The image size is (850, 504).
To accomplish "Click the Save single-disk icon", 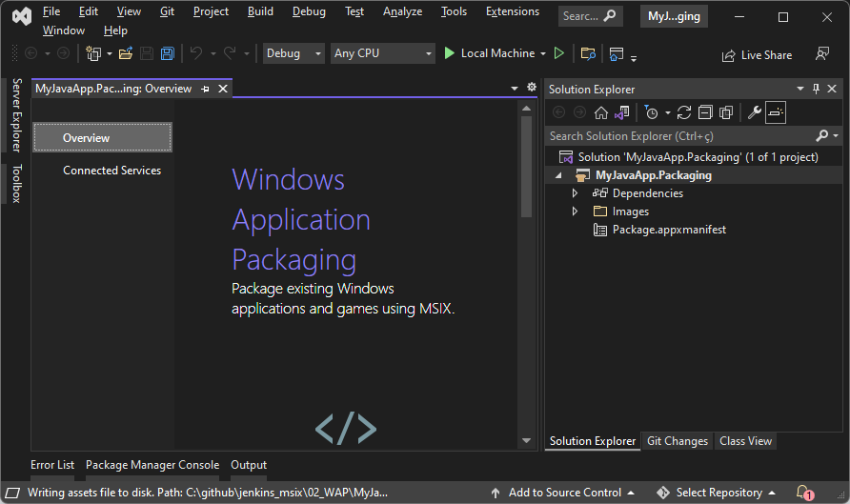I will point(147,53).
